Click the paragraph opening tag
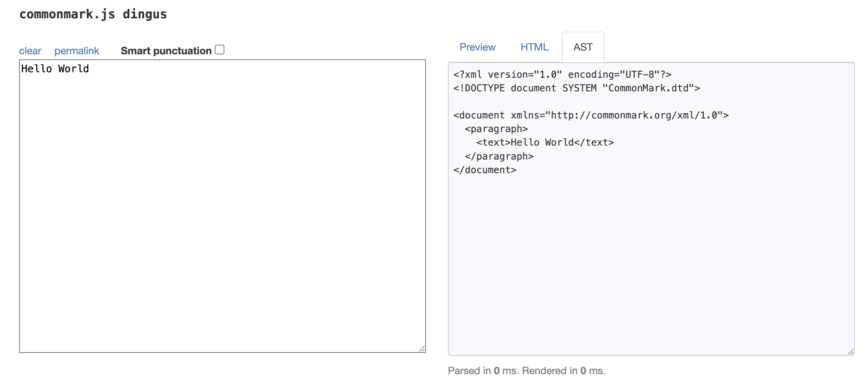The width and height of the screenshot is (868, 383). pyautogui.click(x=496, y=129)
